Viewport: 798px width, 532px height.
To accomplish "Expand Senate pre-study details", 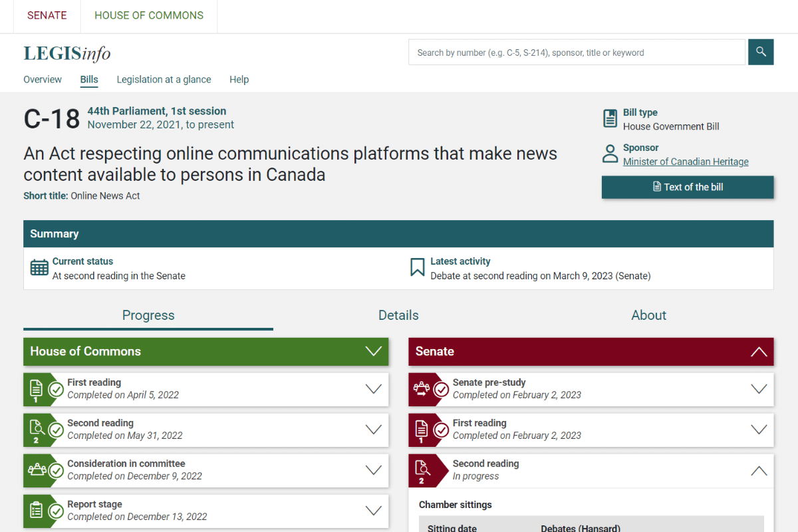I will [x=759, y=389].
